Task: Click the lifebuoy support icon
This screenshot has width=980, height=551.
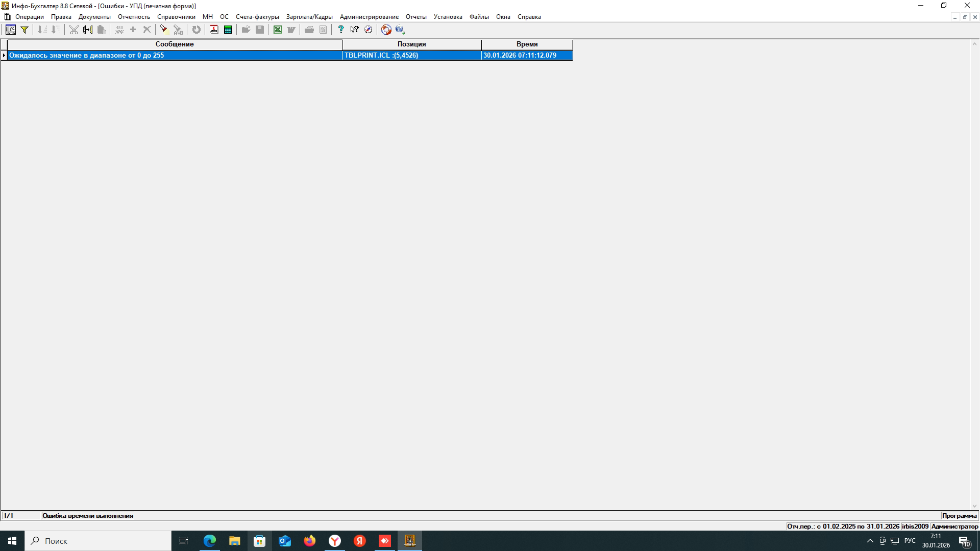Action: coord(386,30)
